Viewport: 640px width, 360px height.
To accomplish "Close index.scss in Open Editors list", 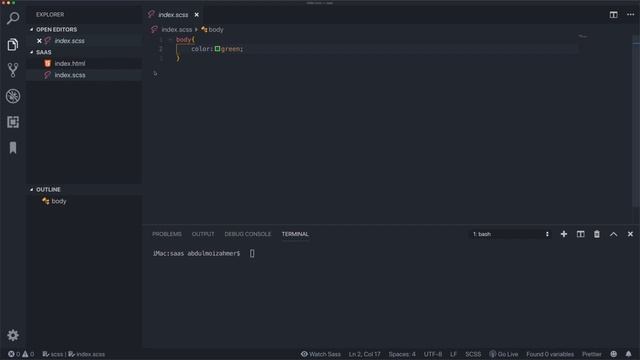I will click(39, 41).
